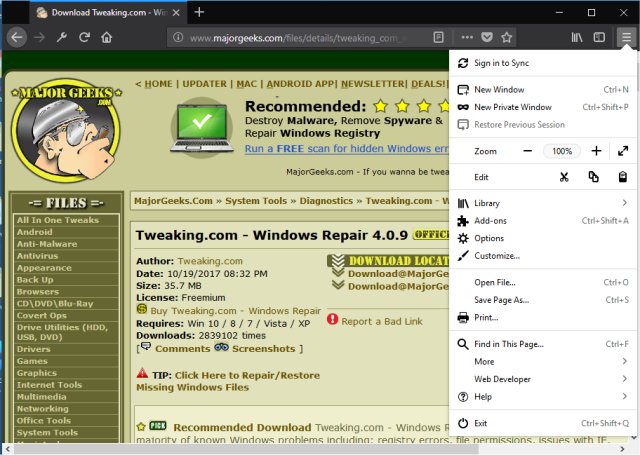
Task: Open the ANDROID APP navigation link
Action: [x=300, y=84]
